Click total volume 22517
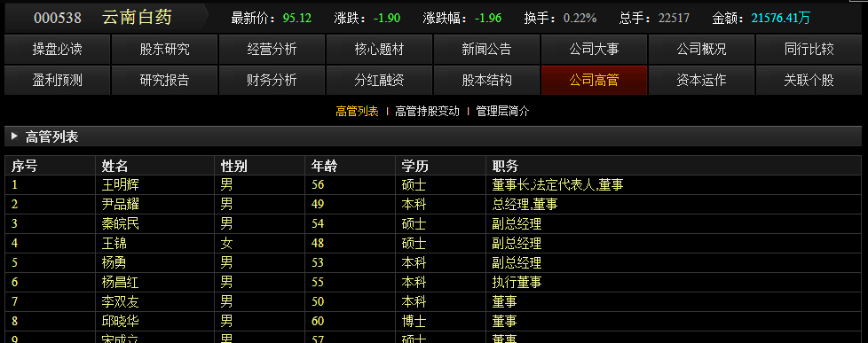 click(x=675, y=18)
